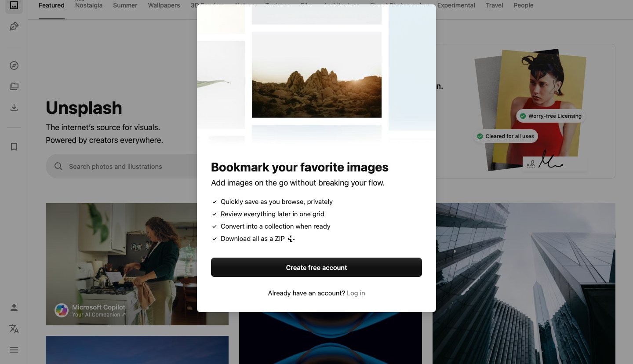Click the Bookmark your favorite images heading

pos(300,167)
